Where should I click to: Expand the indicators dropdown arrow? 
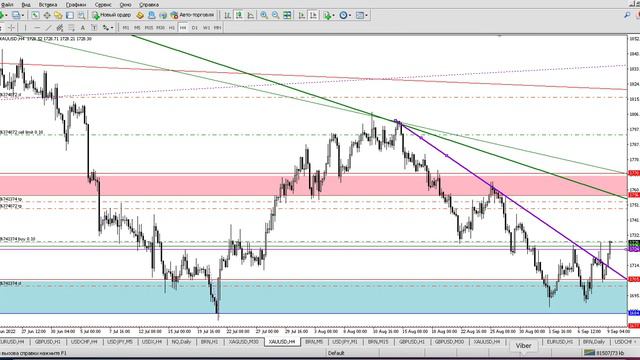pos(333,15)
